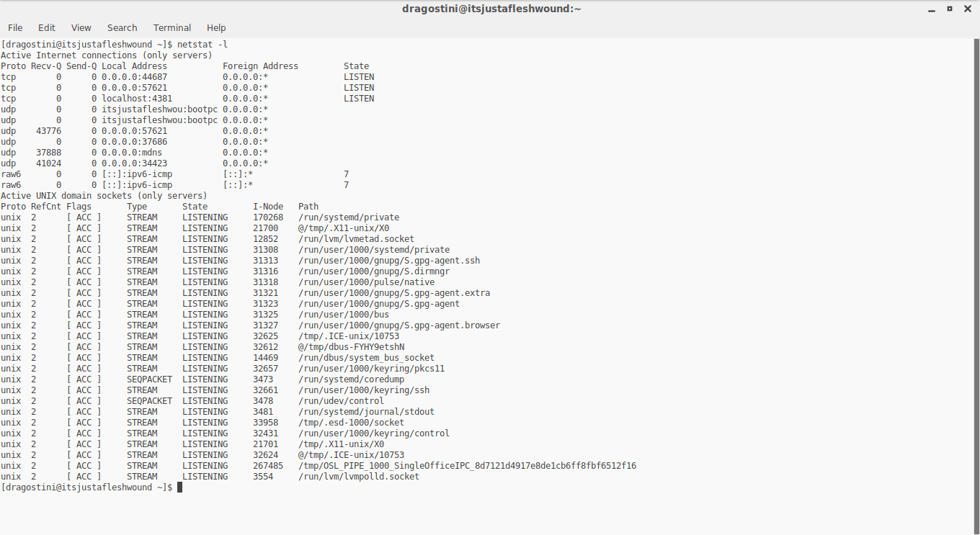The image size is (980, 535).
Task: Click the path /run/user/1000/keyring/ssh
Action: 364,390
